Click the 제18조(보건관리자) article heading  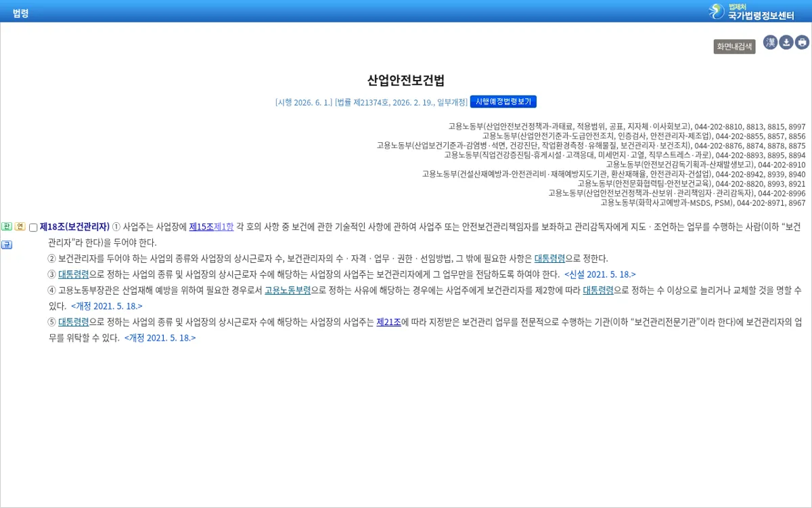pyautogui.click(x=74, y=227)
